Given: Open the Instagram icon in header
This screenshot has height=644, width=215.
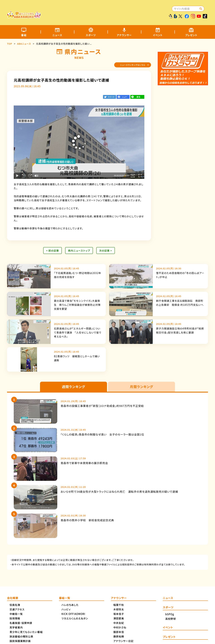Looking at the screenshot, I should coord(193,16).
